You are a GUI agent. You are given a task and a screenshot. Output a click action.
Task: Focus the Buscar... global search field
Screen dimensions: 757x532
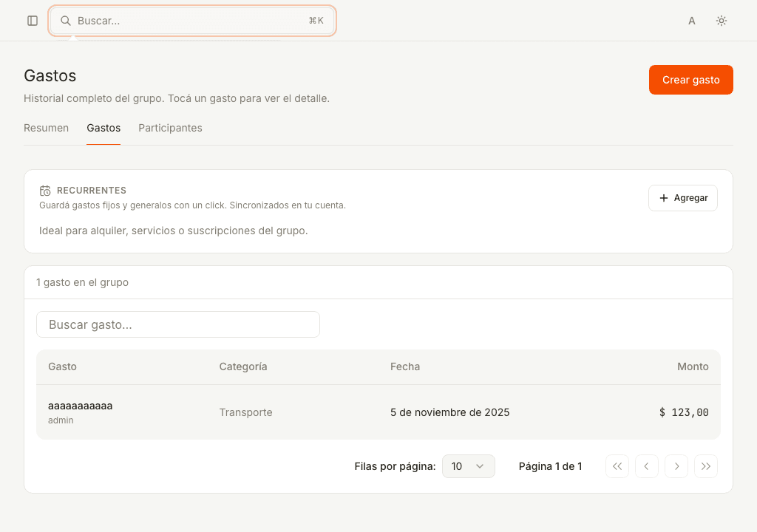[x=192, y=21]
